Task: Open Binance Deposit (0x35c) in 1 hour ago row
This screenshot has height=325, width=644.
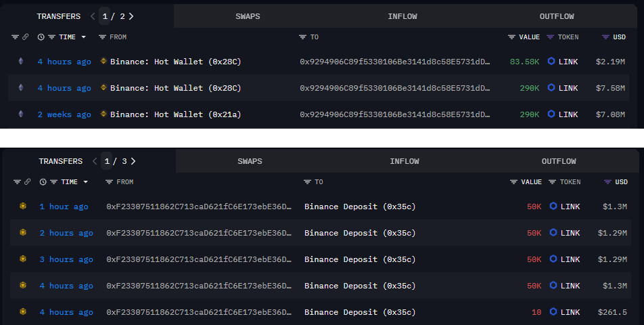Action: click(360, 207)
